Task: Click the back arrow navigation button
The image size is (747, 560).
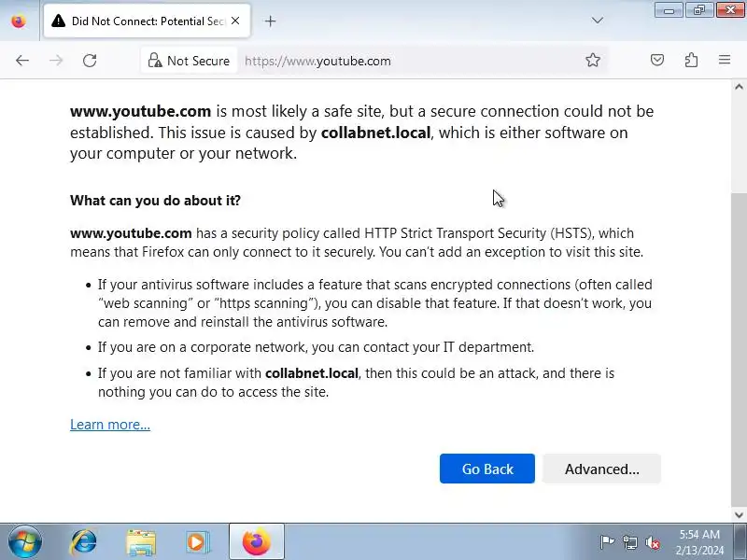Action: pos(22,61)
